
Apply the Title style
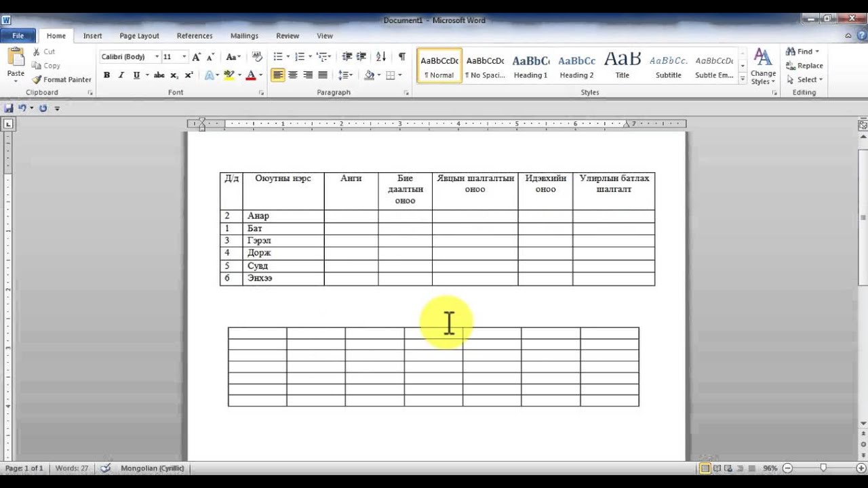[x=622, y=66]
